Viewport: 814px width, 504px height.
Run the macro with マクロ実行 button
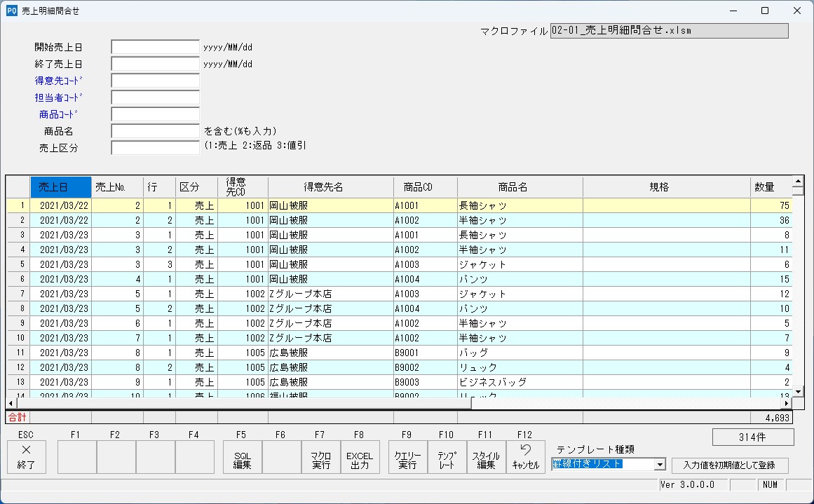pyautogui.click(x=320, y=456)
